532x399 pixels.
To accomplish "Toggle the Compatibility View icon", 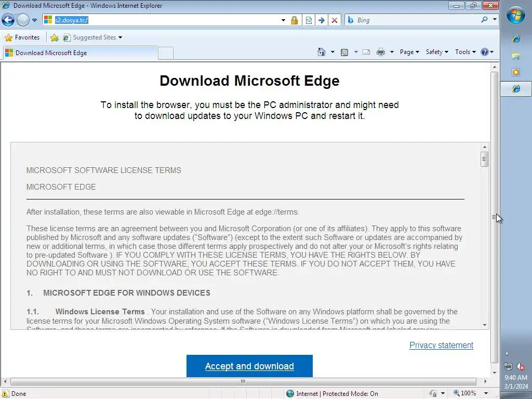I will [x=309, y=20].
